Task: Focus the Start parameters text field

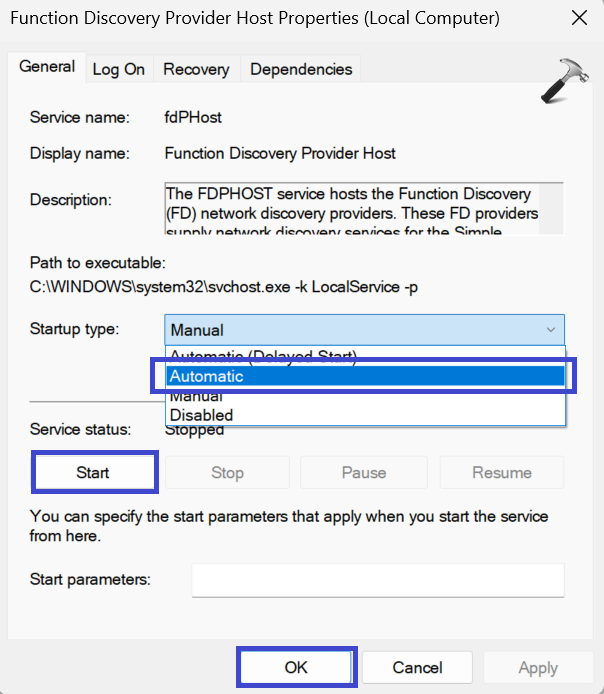Action: point(377,579)
